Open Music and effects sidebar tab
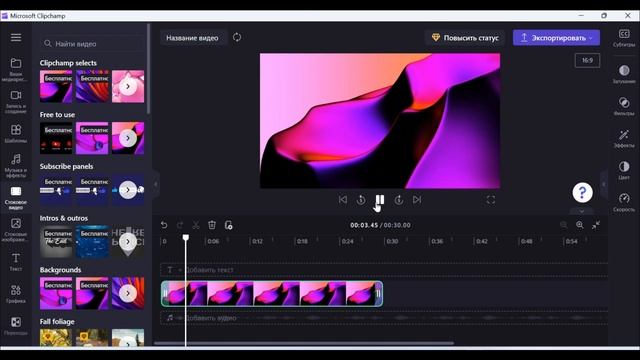Image resolution: width=640 pixels, height=360 pixels. click(x=16, y=165)
